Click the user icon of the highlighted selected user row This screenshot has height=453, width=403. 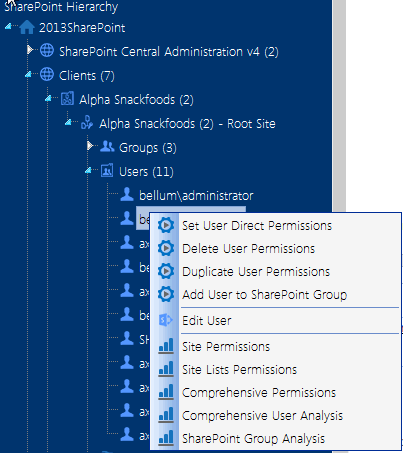point(127,218)
